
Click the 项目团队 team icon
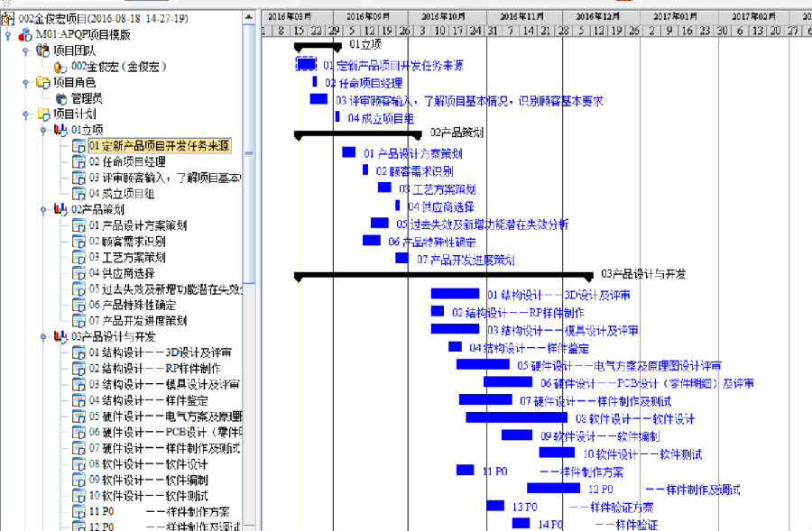coord(42,50)
